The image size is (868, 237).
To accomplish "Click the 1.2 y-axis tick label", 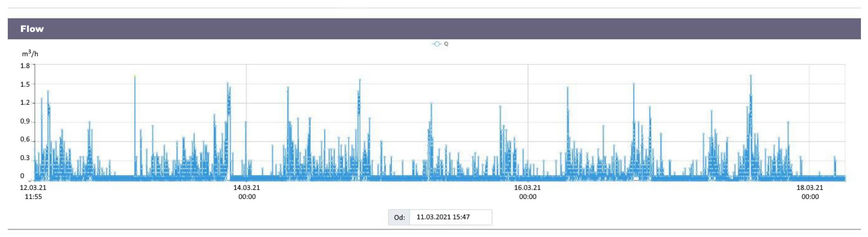I will point(25,102).
